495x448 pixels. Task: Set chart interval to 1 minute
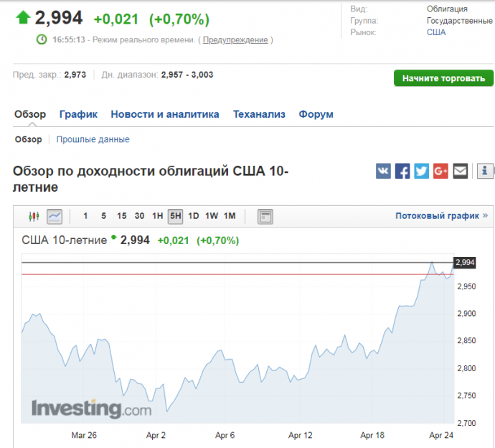(85, 216)
